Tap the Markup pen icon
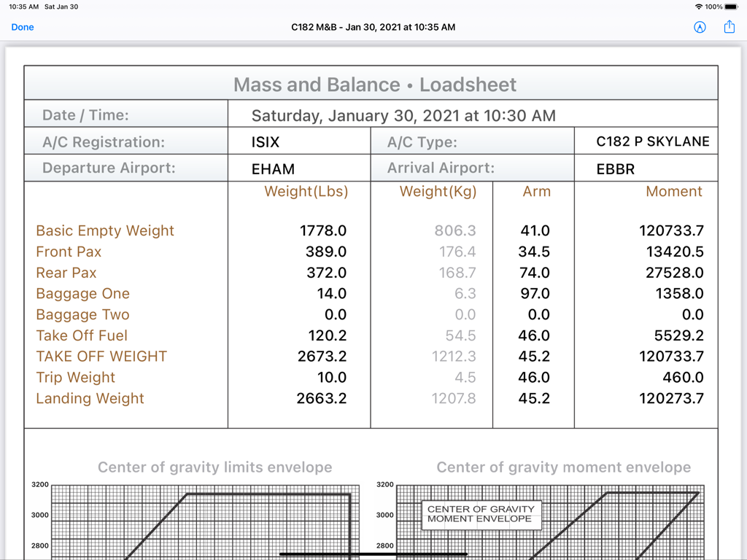Screen dimensions: 747x560 pyautogui.click(x=700, y=27)
